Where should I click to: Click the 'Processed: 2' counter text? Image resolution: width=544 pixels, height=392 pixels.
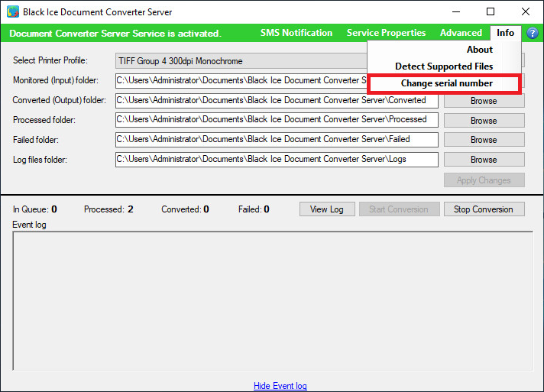click(108, 209)
